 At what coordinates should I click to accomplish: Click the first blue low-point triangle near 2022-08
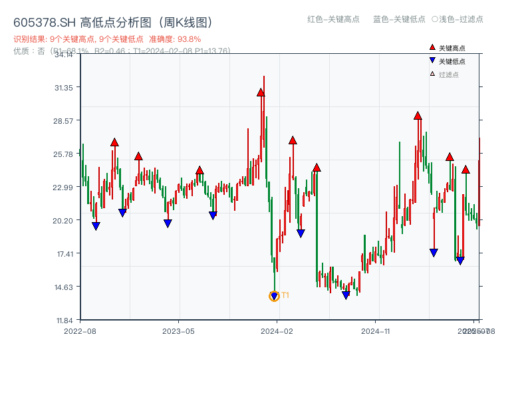click(x=95, y=227)
